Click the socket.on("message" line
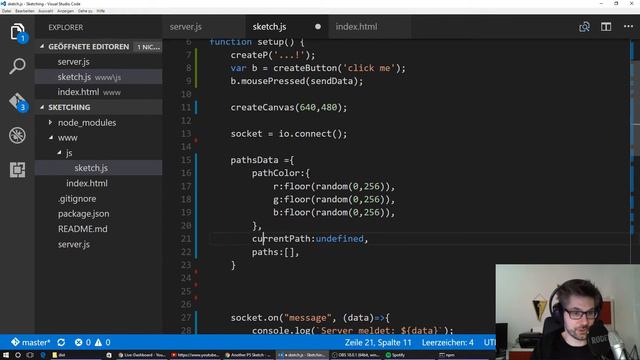This screenshot has height=360, width=640. [x=310, y=318]
